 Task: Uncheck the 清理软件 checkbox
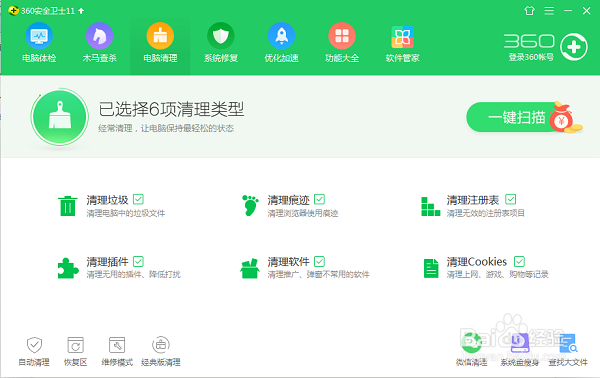click(320, 261)
